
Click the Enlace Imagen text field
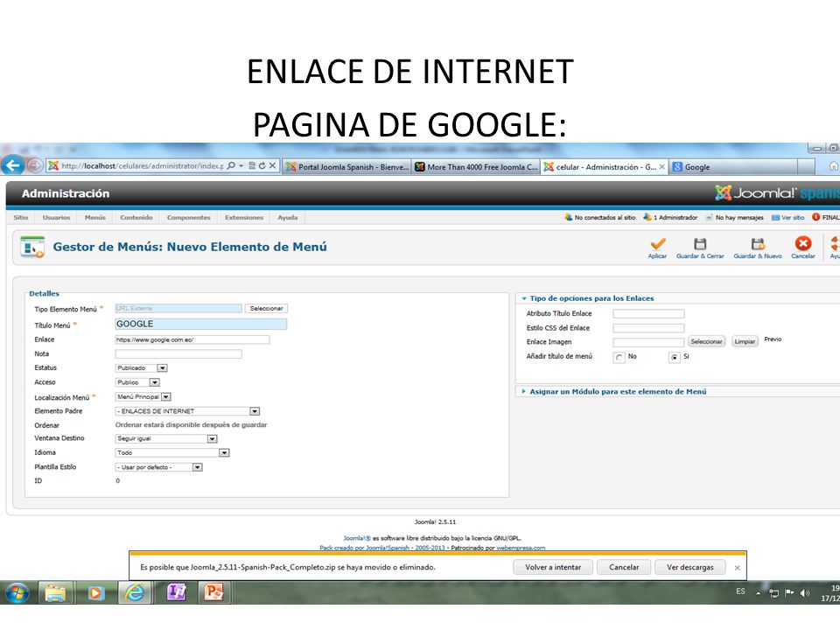coord(648,342)
